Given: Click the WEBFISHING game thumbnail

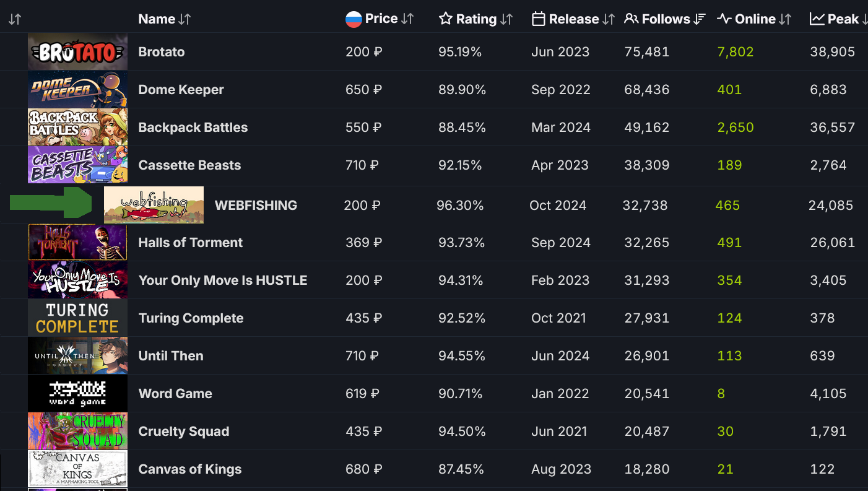Looking at the screenshot, I should click(154, 205).
